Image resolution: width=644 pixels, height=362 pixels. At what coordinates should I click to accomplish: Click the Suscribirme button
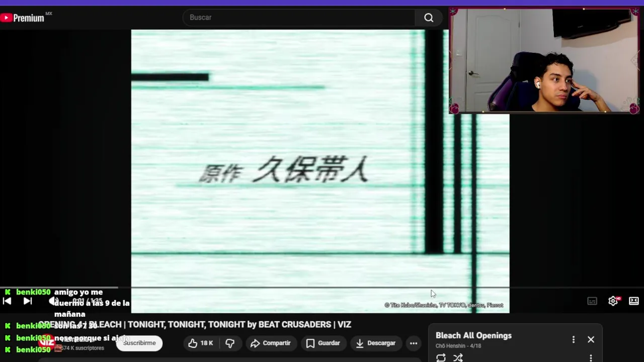(x=139, y=343)
